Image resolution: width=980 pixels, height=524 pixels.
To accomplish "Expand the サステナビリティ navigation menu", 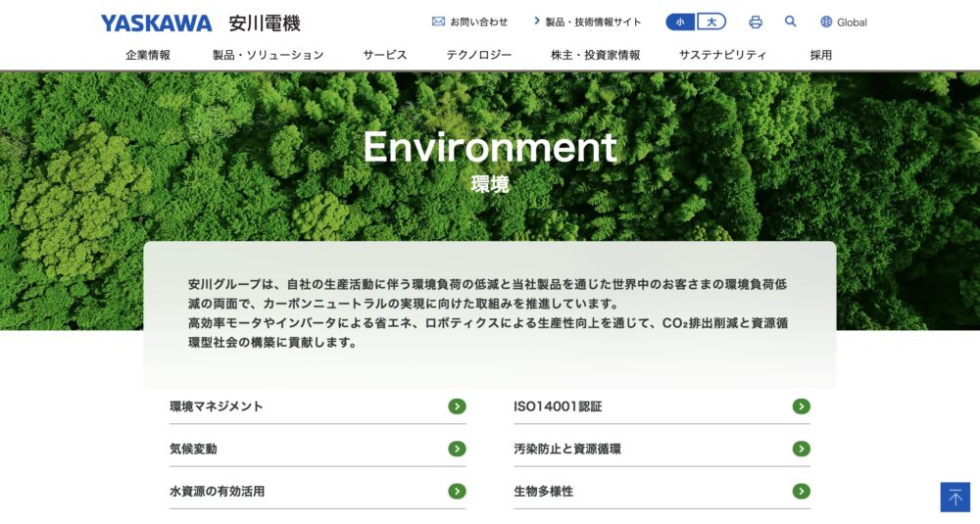I will [x=722, y=55].
